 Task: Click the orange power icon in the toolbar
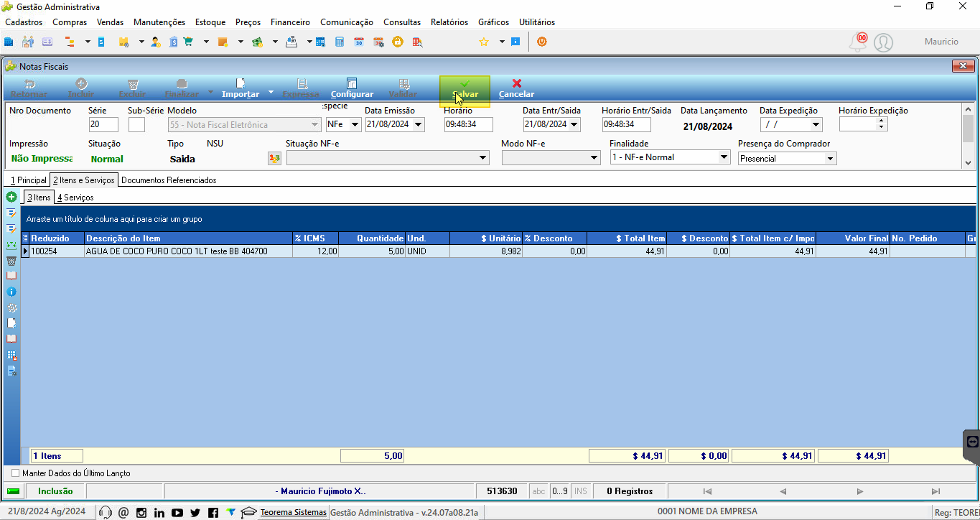542,42
